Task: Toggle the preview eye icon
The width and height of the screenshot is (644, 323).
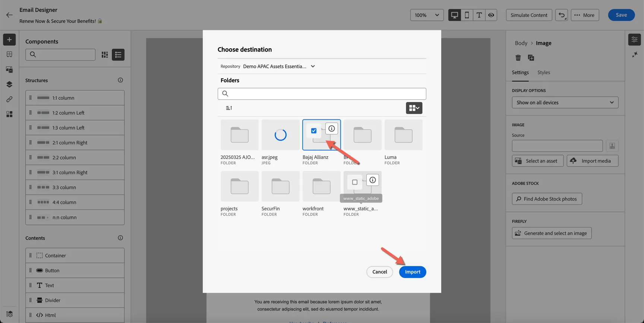Action: (491, 15)
